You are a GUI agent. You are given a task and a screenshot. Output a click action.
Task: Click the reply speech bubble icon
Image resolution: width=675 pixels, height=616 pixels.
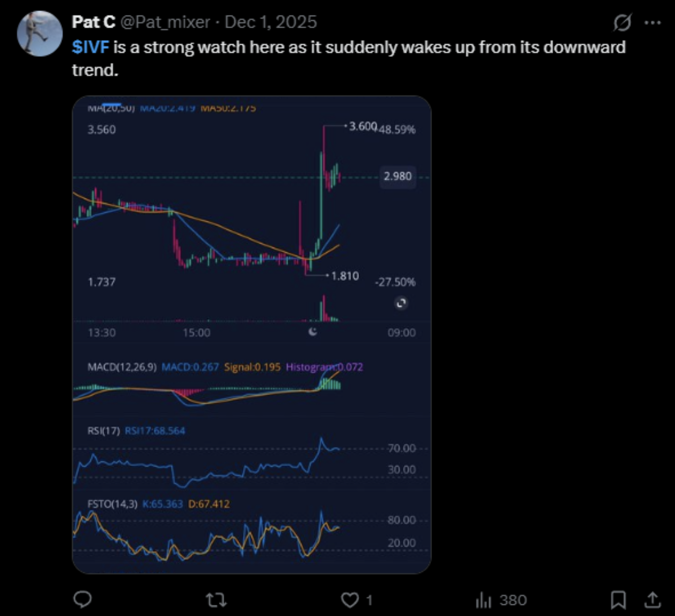[x=82, y=599]
